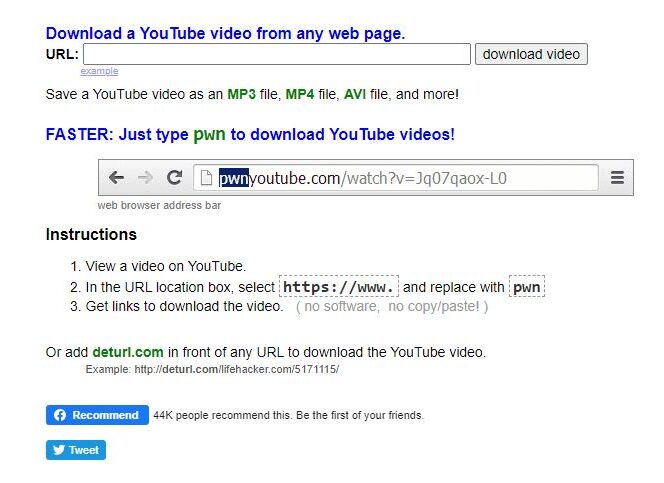Click the highlighted pwn text in address bar

[x=234, y=178]
